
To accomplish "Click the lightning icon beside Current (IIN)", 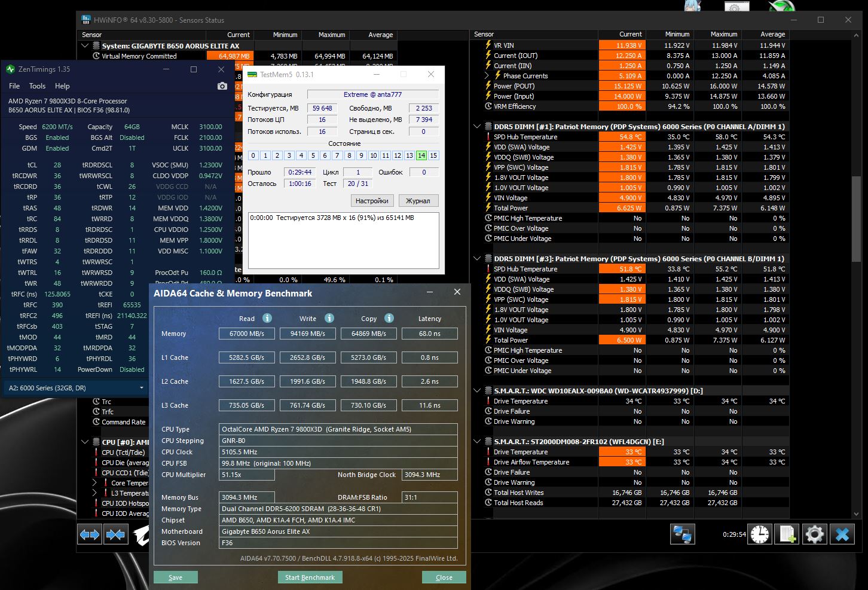I will (488, 66).
